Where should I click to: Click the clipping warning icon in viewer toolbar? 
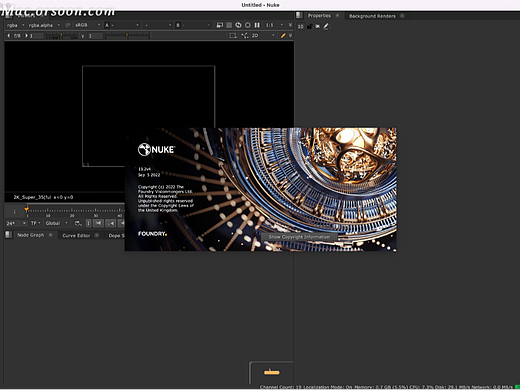[x=220, y=25]
